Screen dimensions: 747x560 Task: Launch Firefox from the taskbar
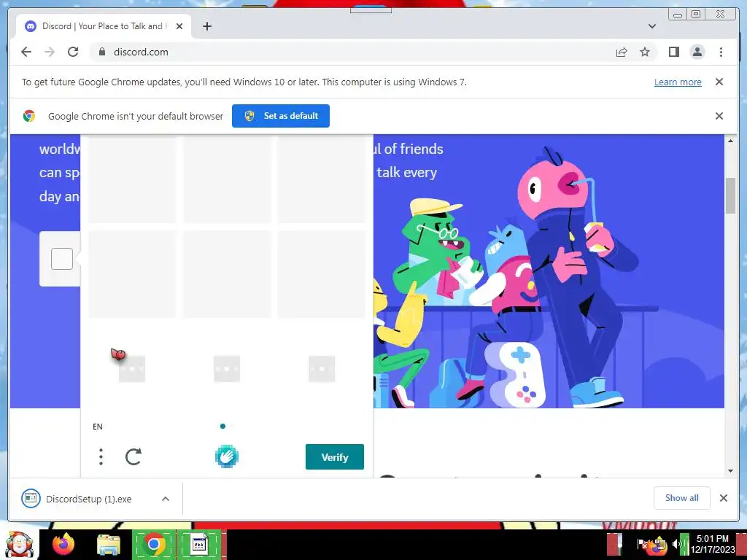63,544
